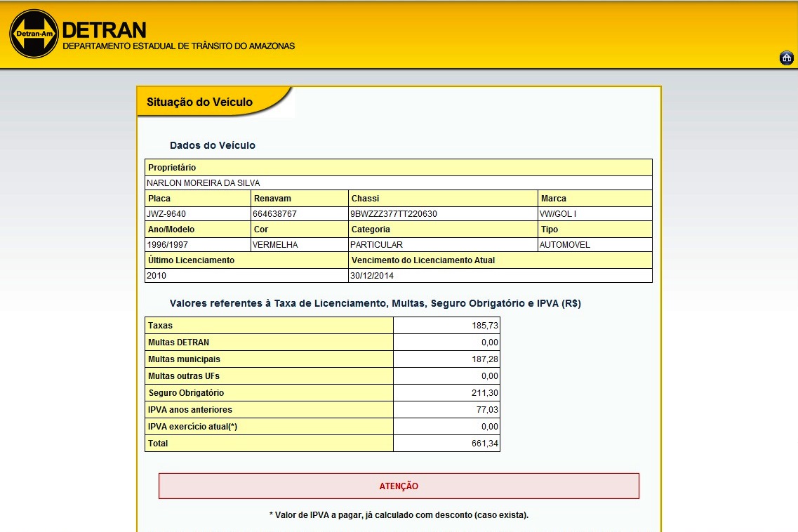
Task: Click the owner name NARLON MOREIRA DA SILVA
Action: [x=203, y=183]
